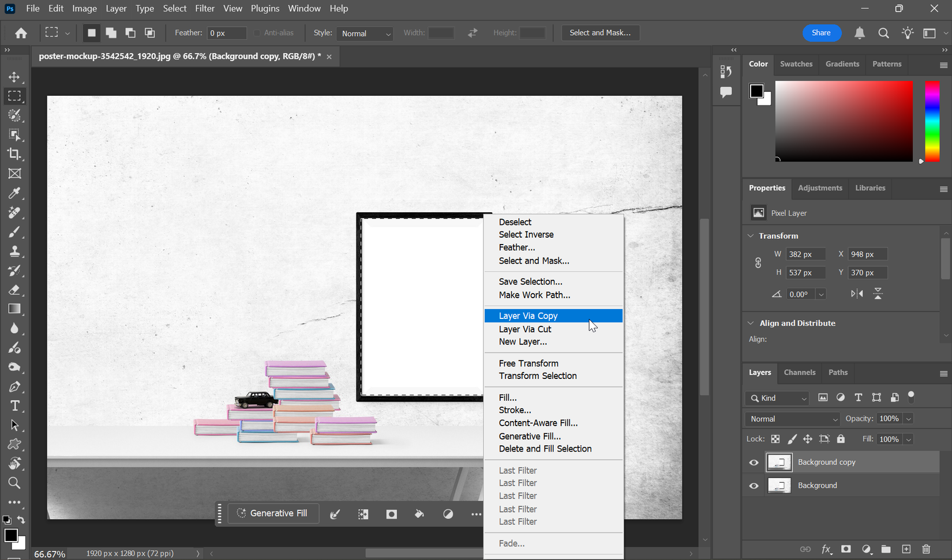The image size is (952, 560).
Task: Click the zoom percentage field showing 66.67%
Action: (x=50, y=553)
